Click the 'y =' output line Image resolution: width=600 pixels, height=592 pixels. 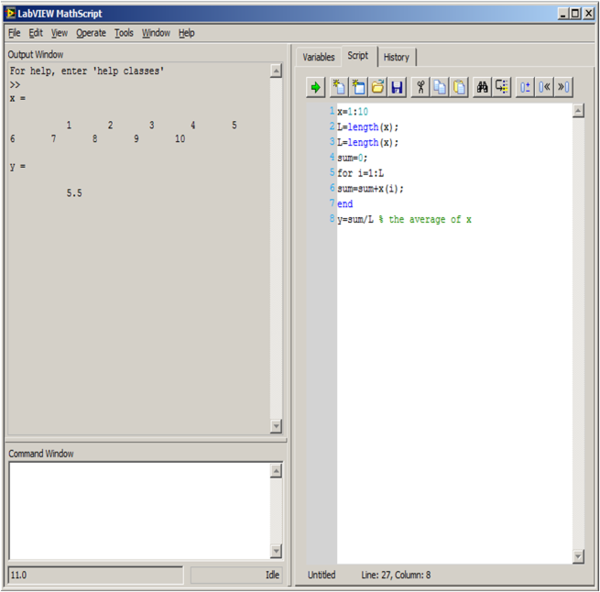click(x=18, y=166)
